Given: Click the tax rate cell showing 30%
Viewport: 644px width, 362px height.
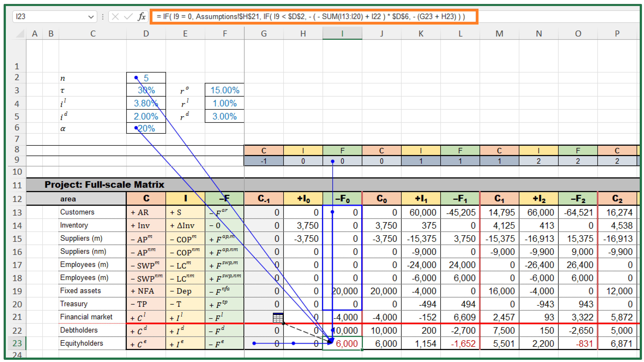Looking at the screenshot, I should click(x=146, y=90).
